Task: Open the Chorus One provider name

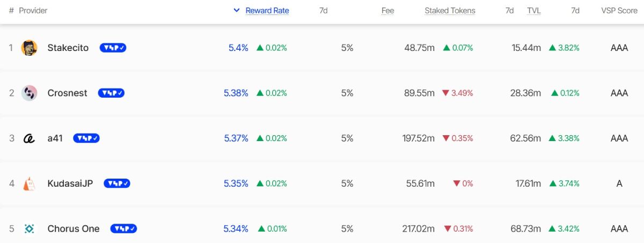Action: 74,229
